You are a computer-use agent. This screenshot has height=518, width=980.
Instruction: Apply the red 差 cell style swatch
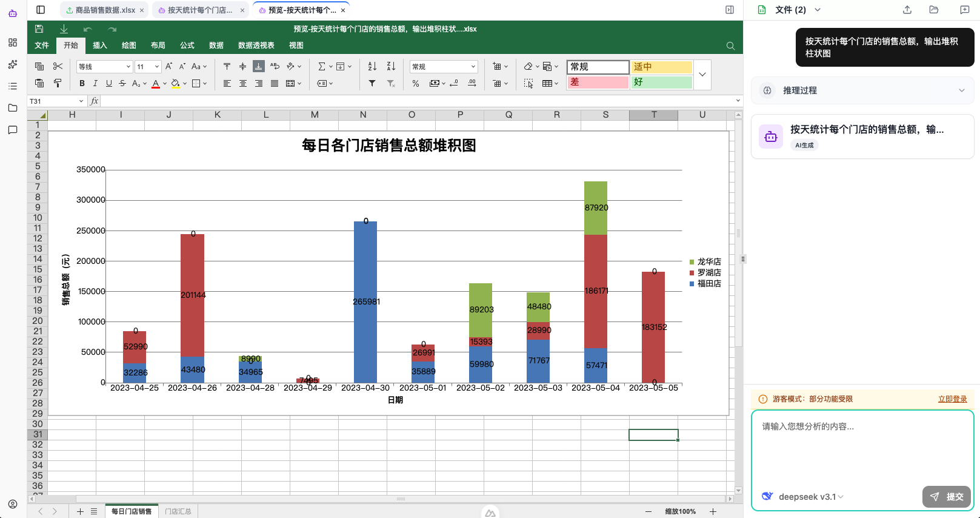(598, 82)
